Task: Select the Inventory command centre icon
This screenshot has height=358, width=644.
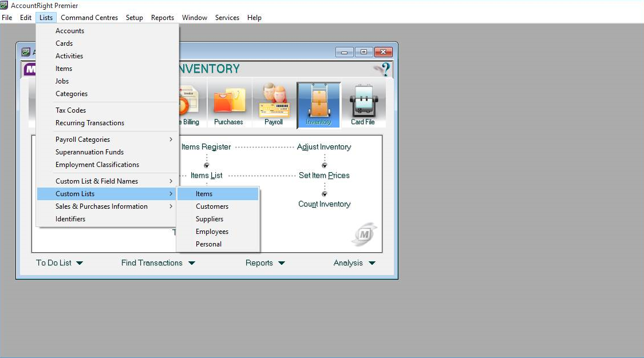Action: pos(319,105)
